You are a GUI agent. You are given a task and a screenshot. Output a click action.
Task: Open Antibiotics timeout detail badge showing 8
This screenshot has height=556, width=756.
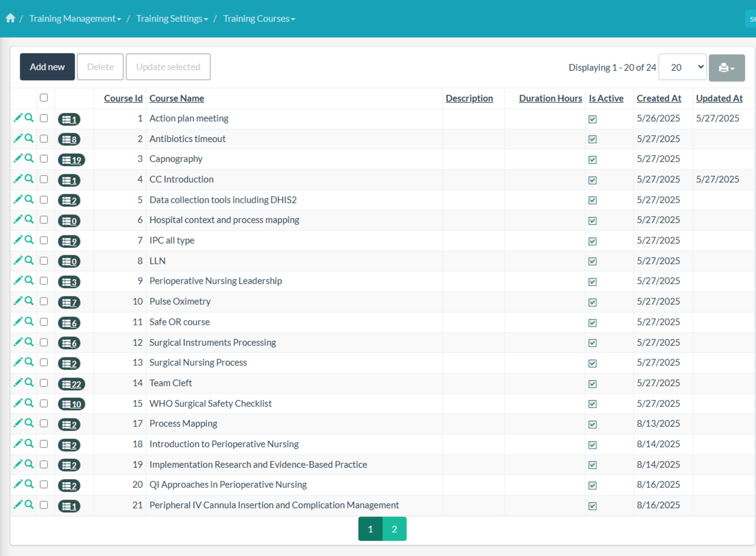point(69,139)
